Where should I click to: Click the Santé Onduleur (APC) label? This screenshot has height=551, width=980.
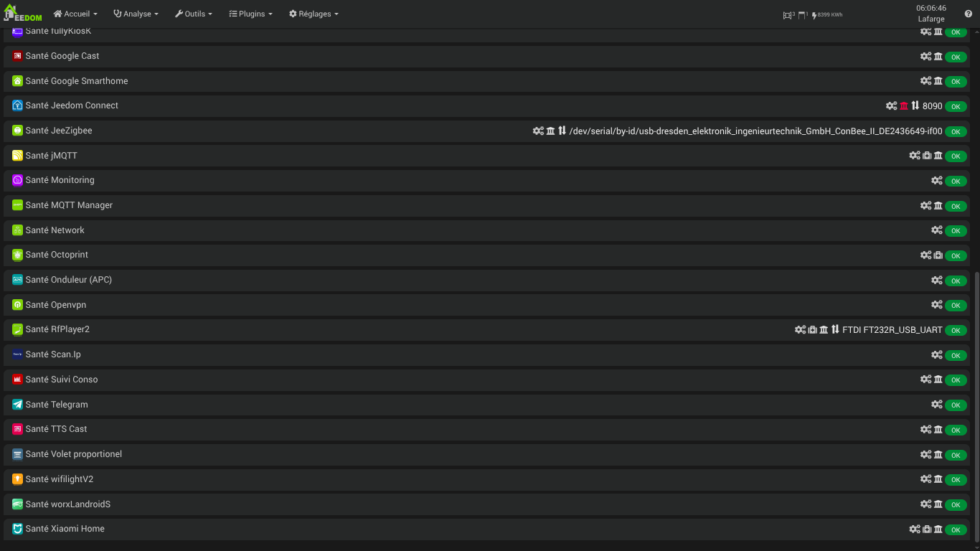(x=69, y=280)
